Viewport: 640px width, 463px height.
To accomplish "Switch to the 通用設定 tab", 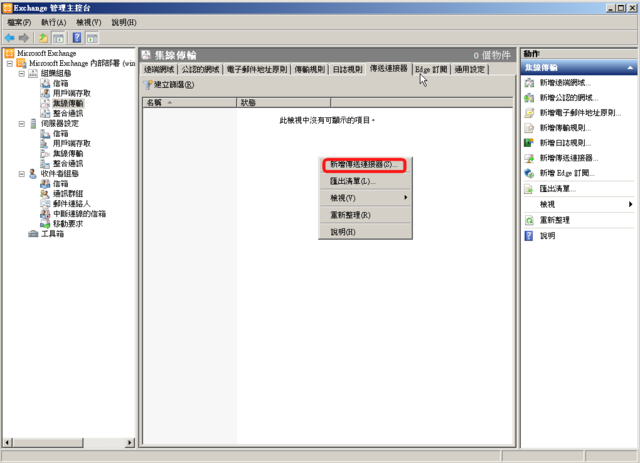I will pyautogui.click(x=470, y=69).
